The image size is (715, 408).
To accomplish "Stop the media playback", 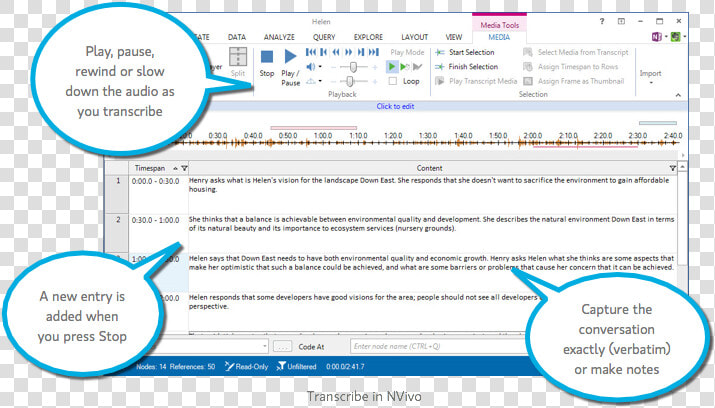I will (267, 63).
